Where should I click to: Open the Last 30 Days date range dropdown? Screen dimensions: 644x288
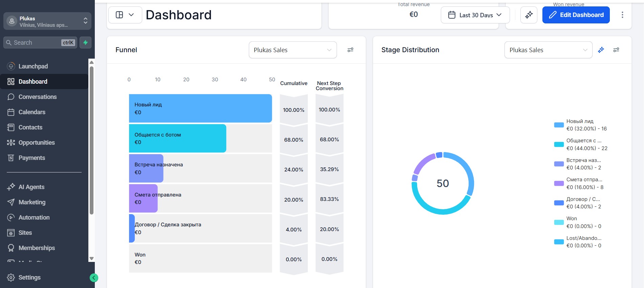click(475, 15)
